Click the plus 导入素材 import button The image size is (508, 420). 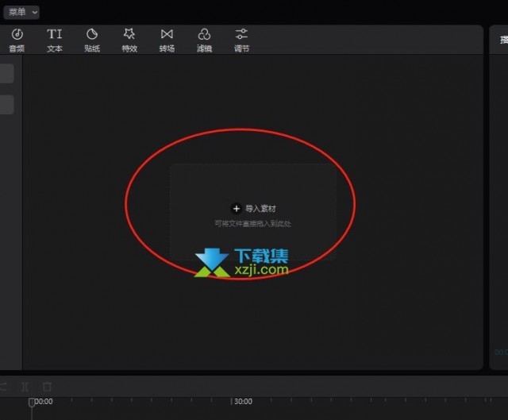pos(253,209)
